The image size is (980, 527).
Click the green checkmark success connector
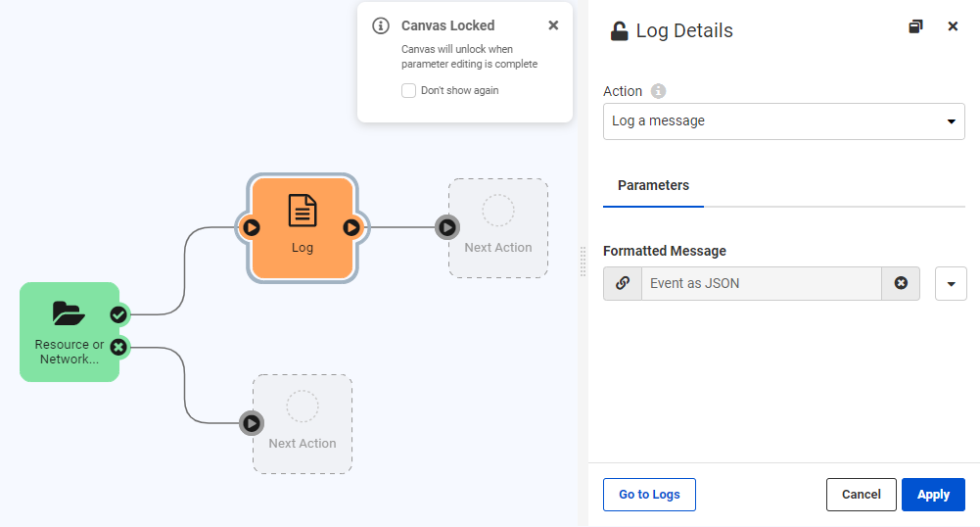click(x=118, y=314)
